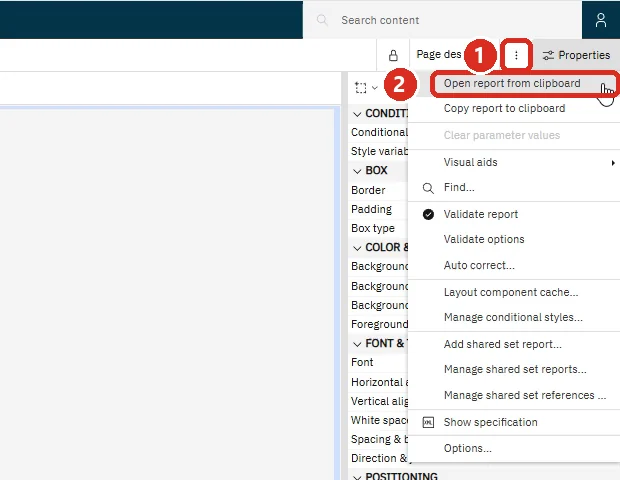This screenshot has height=480, width=620.
Task: Collapse the FONT section chevron
Action: click(357, 344)
